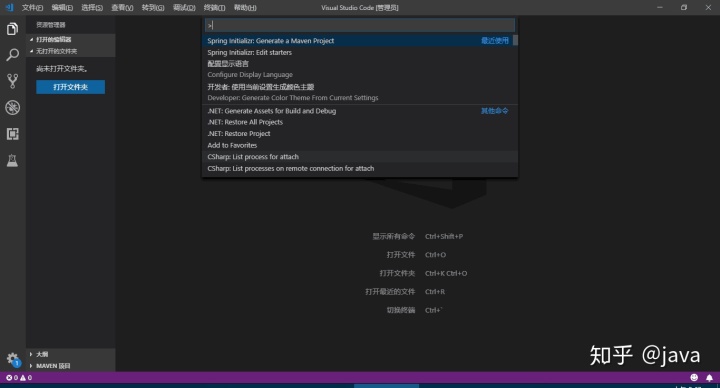Open the Extensions view icon
720x388 pixels.
coord(12,134)
